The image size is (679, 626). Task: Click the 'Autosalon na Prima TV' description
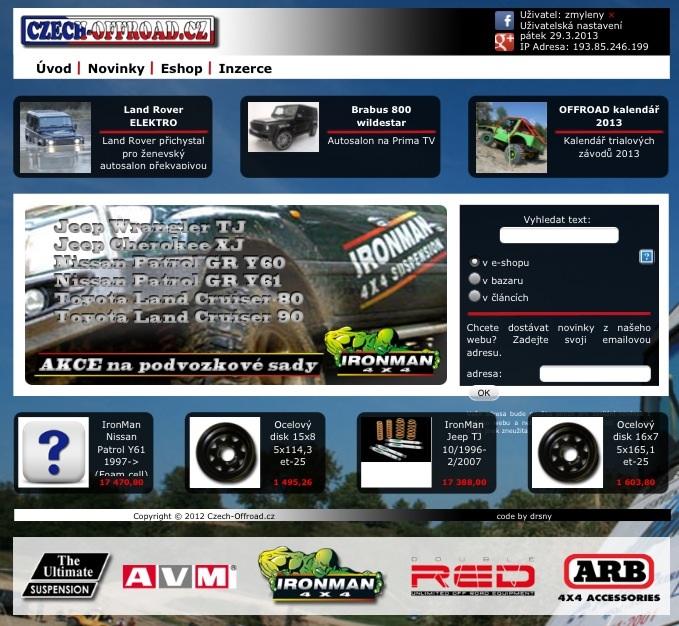381,140
